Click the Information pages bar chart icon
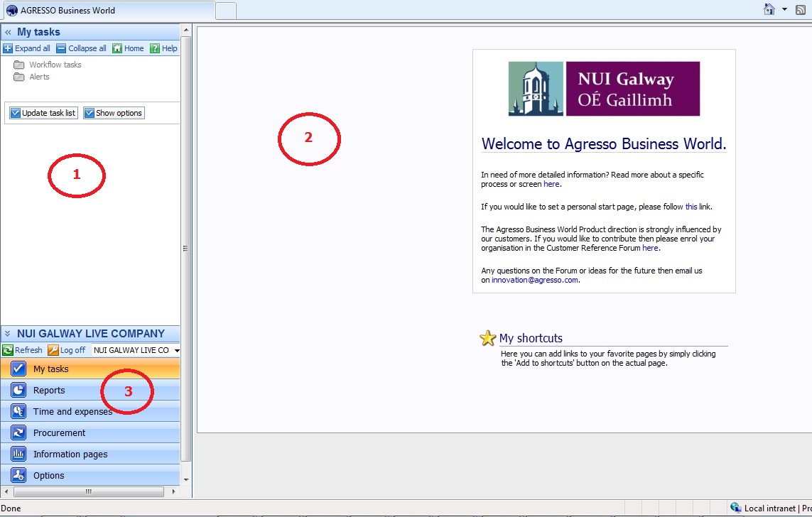 (18, 454)
